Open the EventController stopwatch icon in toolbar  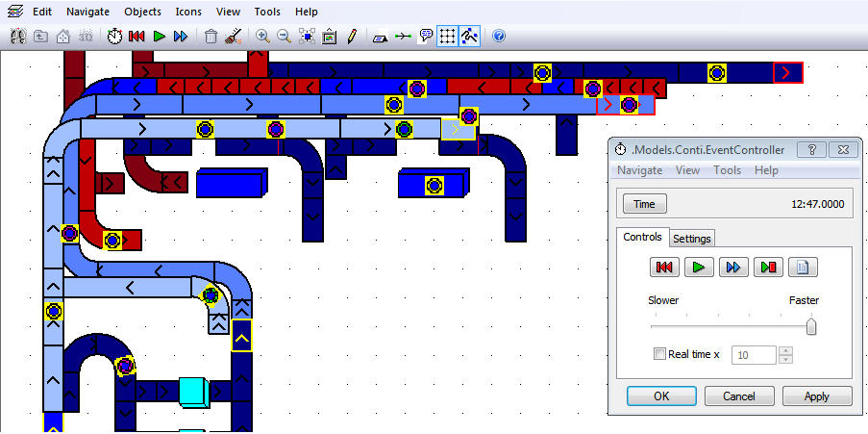[114, 37]
